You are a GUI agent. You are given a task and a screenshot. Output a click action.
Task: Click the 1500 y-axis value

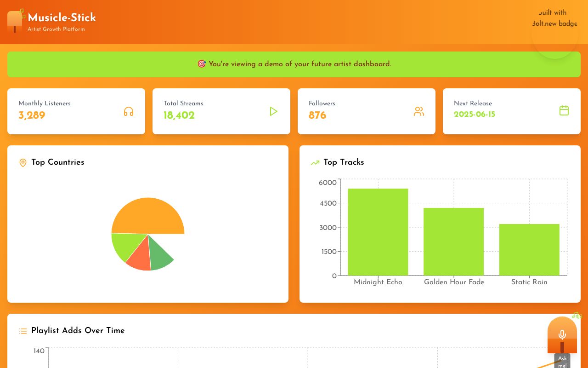[328, 252]
